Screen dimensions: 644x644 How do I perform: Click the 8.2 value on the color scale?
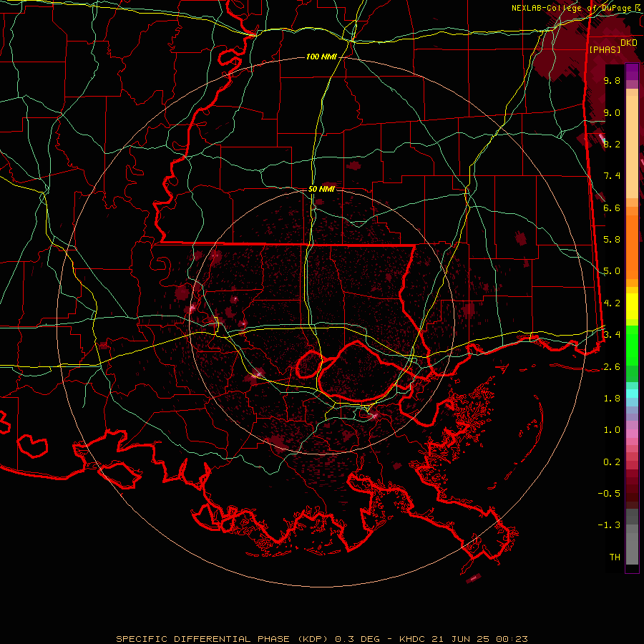pyautogui.click(x=612, y=144)
